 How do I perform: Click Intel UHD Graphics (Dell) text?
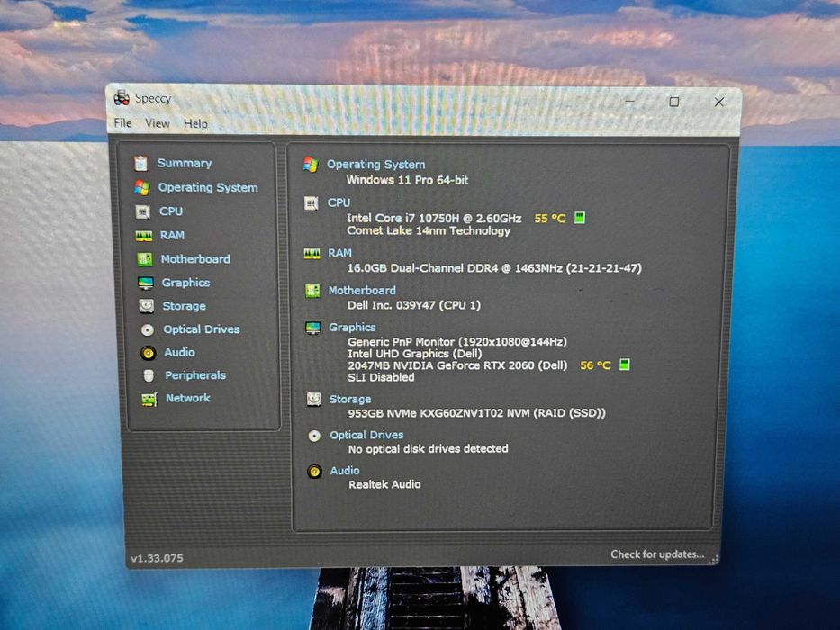coord(415,354)
